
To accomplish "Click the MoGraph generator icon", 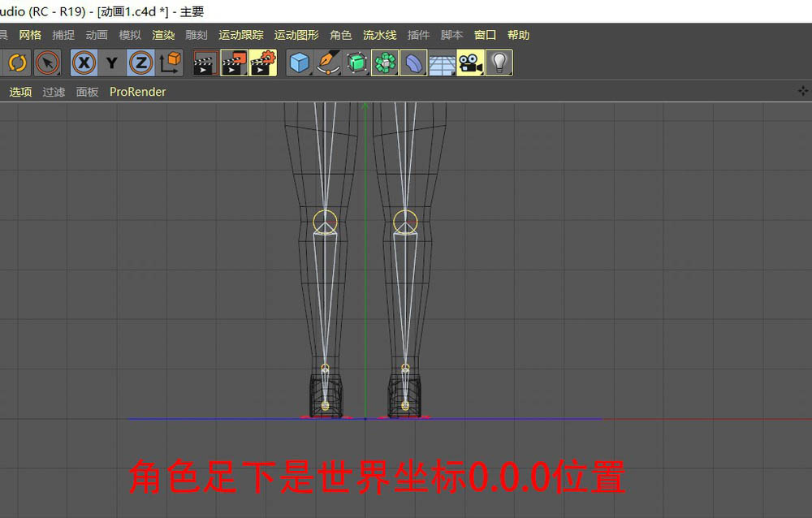I will [x=384, y=63].
